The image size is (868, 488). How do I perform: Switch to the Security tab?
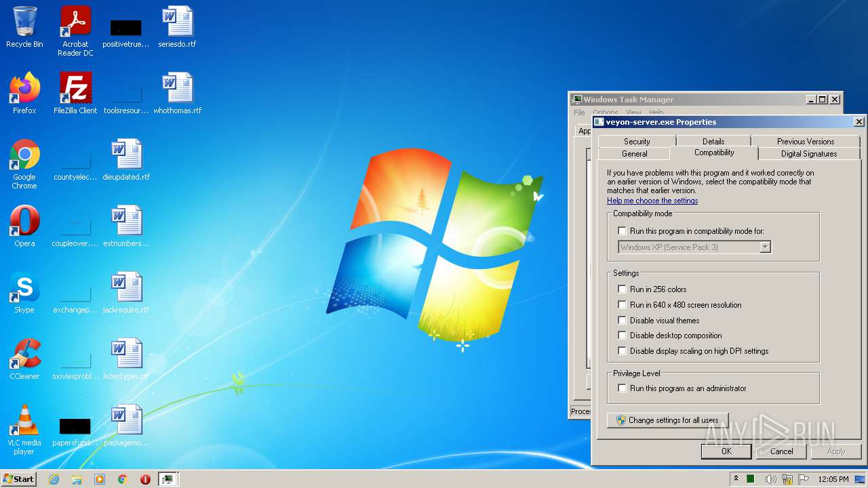tap(637, 141)
